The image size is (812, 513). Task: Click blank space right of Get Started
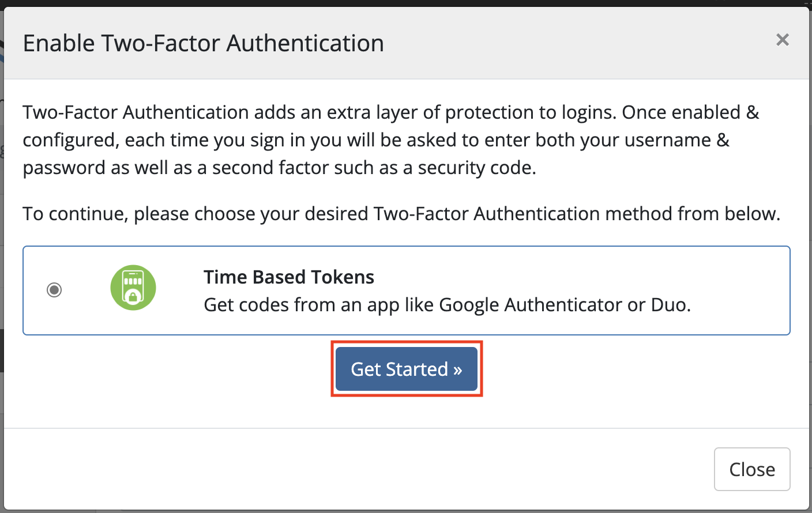coord(634,369)
